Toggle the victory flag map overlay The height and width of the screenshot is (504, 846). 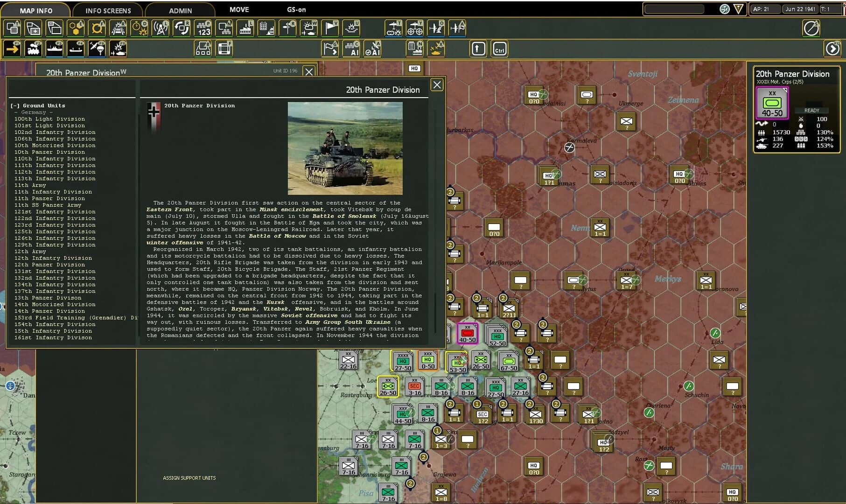330,28
